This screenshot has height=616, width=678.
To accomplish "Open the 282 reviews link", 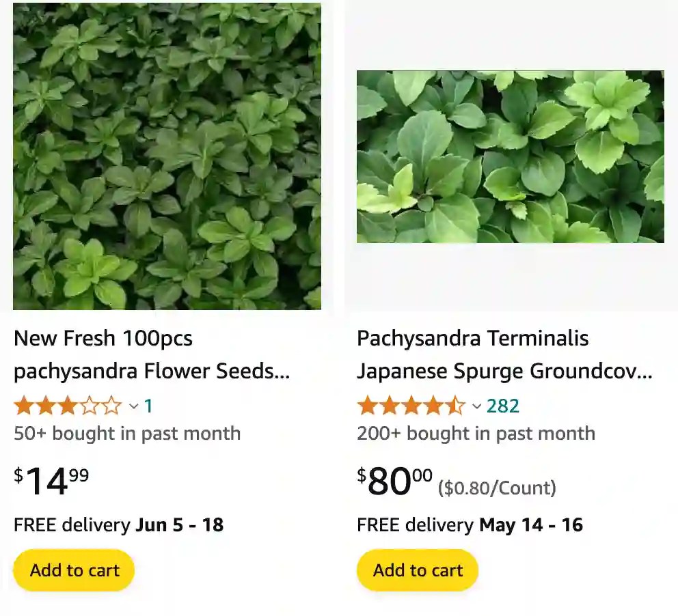I will tap(504, 406).
